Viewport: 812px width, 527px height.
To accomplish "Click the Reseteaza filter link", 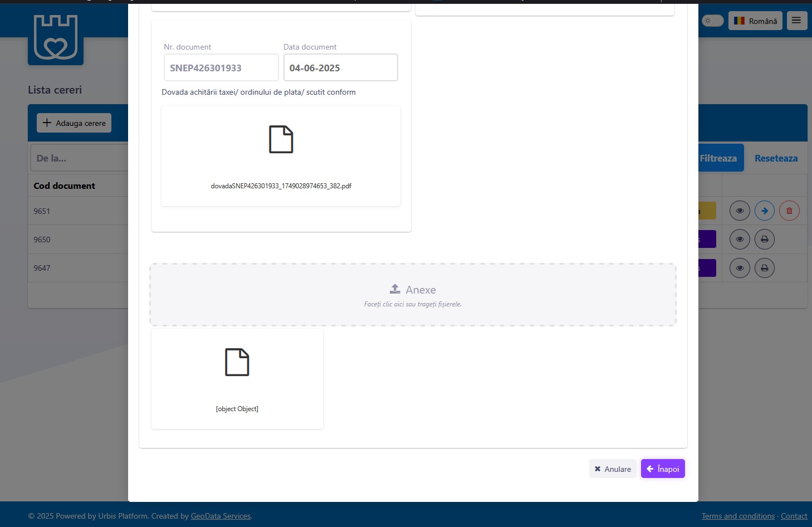I will pos(775,158).
